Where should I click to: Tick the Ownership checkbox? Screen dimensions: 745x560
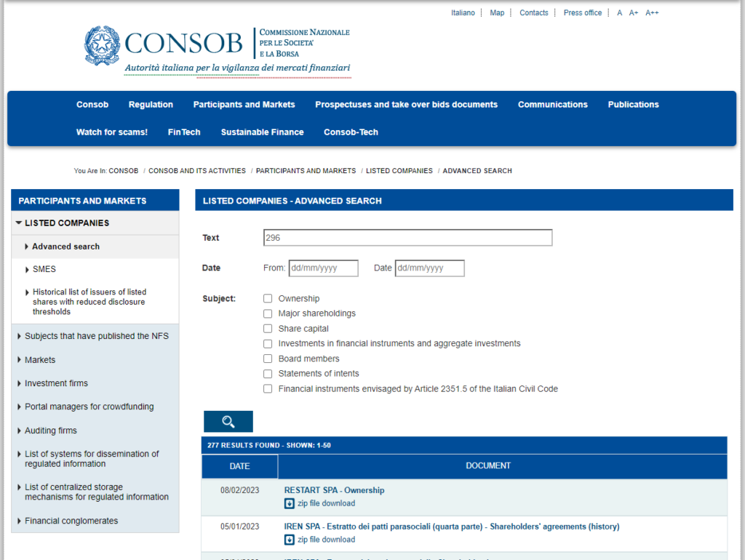(x=268, y=298)
